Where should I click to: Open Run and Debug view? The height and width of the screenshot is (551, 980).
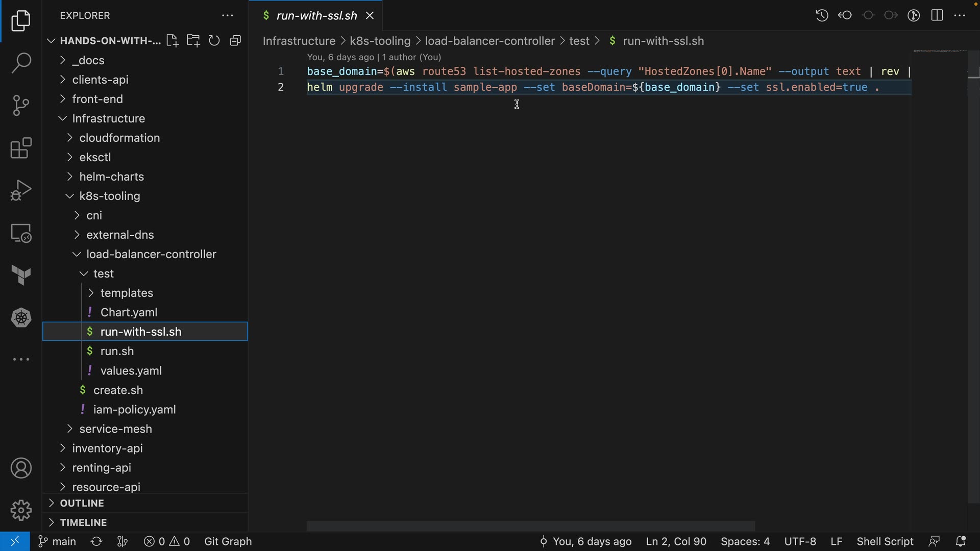pos(21,191)
